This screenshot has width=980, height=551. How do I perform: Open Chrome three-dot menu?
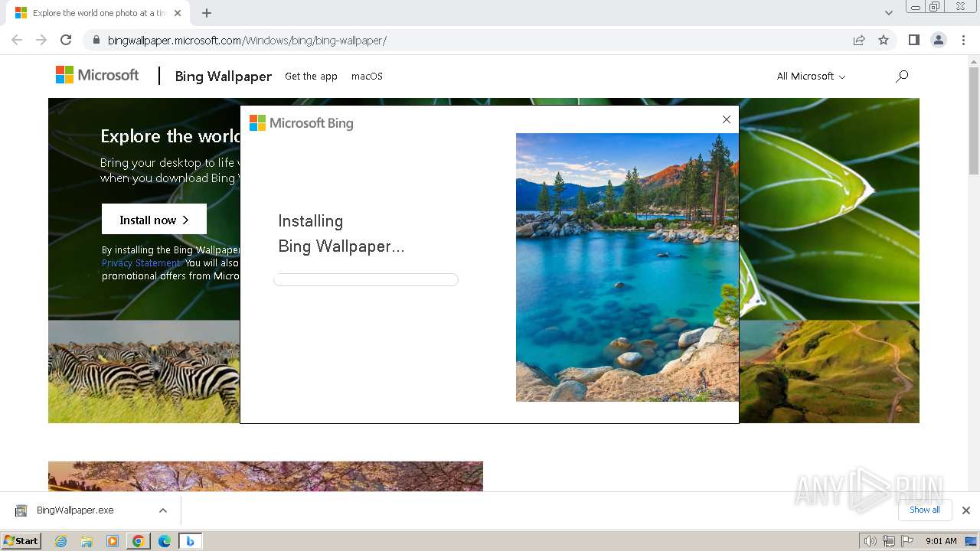point(964,40)
